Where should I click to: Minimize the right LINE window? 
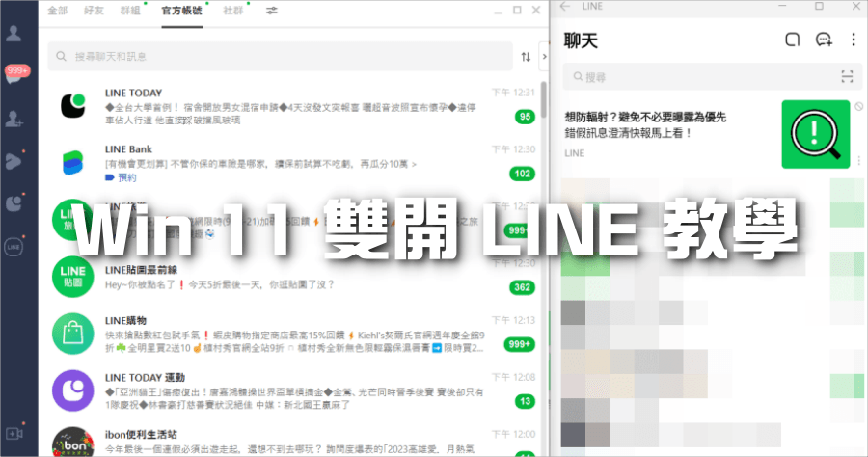(x=783, y=6)
